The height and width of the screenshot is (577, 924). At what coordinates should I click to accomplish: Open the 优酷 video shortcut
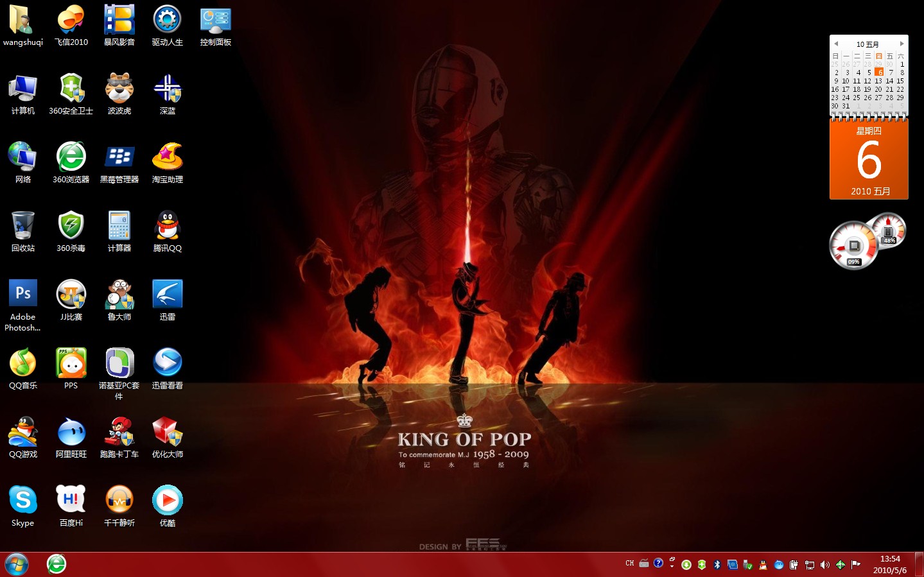point(168,506)
